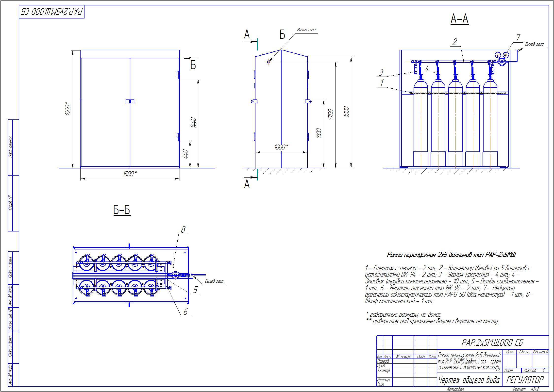Click the Б–Б section view title
Screen dimensions: 554x392
coord(122,210)
